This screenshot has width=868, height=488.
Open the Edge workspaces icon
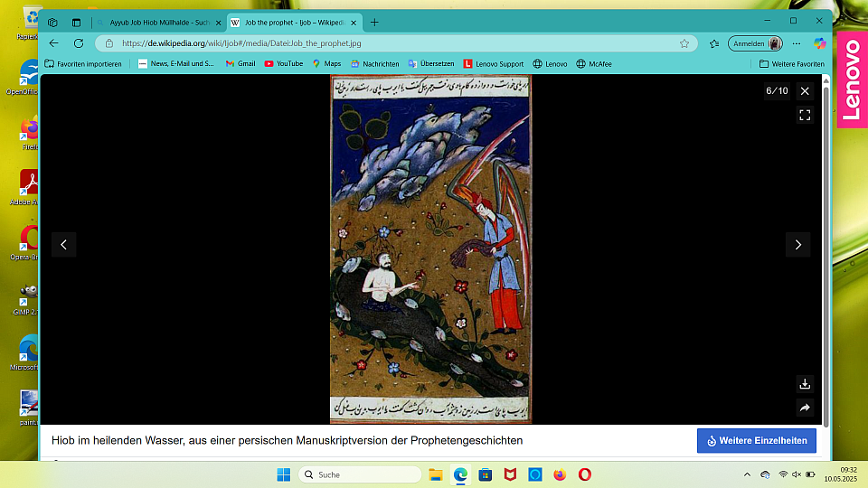[52, 23]
